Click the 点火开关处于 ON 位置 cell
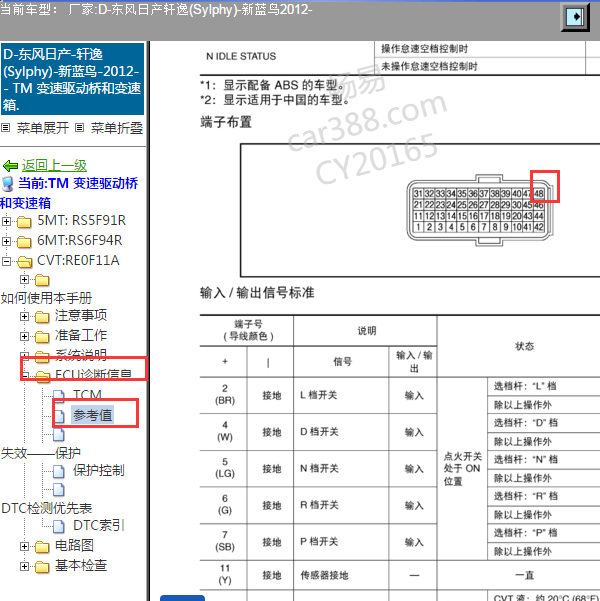The width and height of the screenshot is (600, 601). click(x=462, y=468)
